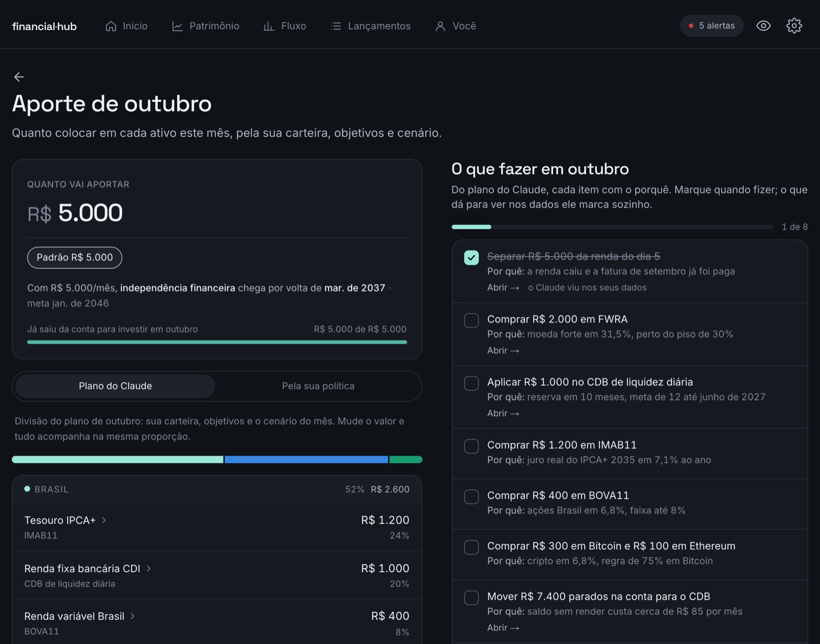Open Lançamentos in the navigation
Viewport: 820px width, 644px height.
tap(371, 26)
